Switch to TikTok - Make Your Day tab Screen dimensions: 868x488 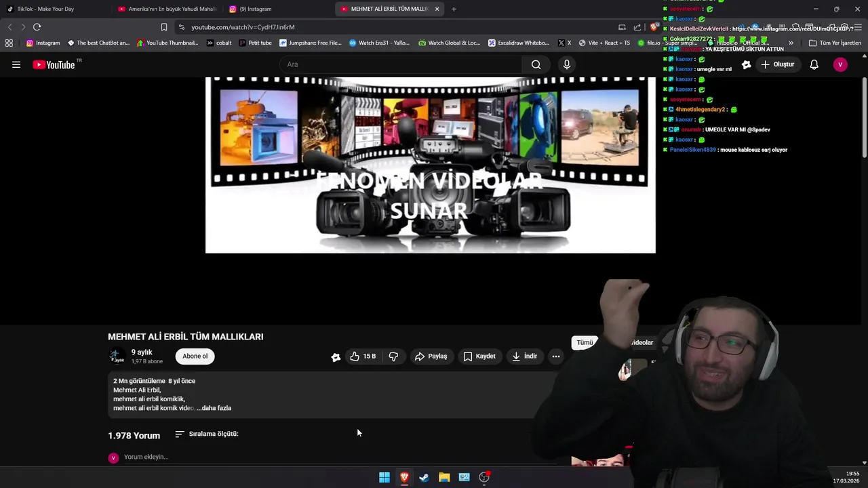coord(56,9)
